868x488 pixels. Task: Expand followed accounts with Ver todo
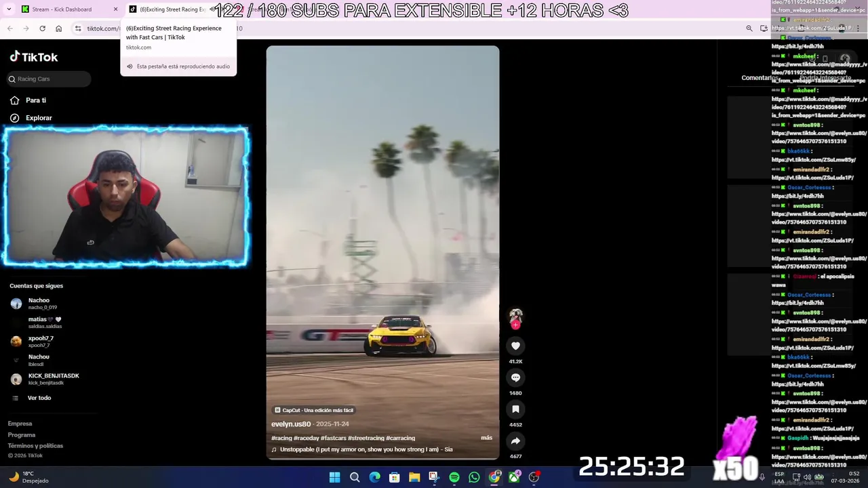39,398
